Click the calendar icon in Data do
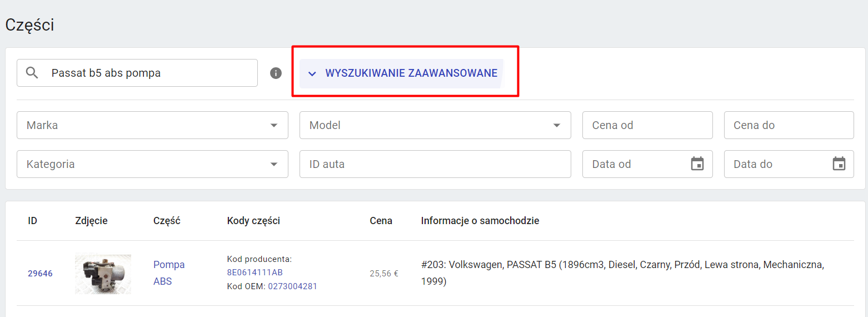868x317 pixels. click(x=839, y=164)
